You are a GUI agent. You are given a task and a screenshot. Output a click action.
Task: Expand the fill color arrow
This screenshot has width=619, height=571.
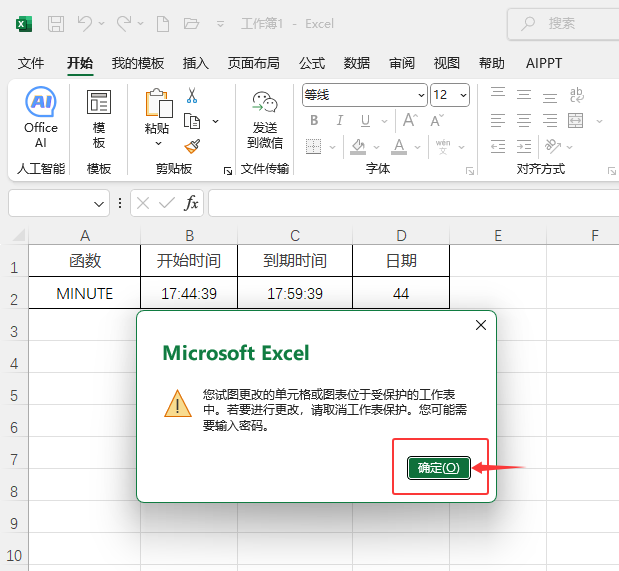(376, 147)
